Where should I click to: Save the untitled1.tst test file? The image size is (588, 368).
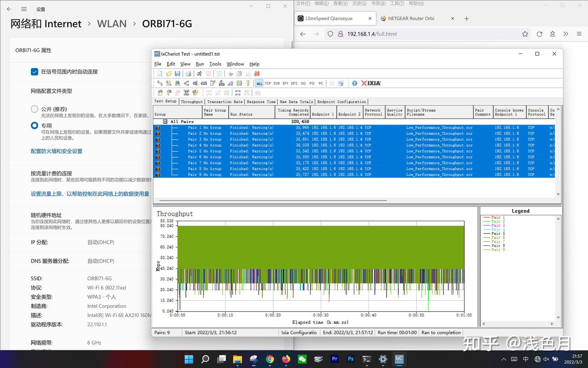point(178,74)
